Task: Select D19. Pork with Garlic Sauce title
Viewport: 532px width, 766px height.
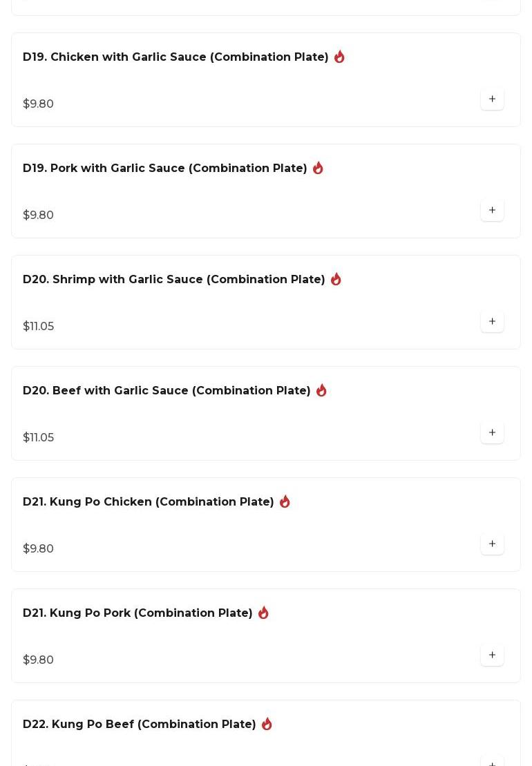Action: (x=164, y=169)
